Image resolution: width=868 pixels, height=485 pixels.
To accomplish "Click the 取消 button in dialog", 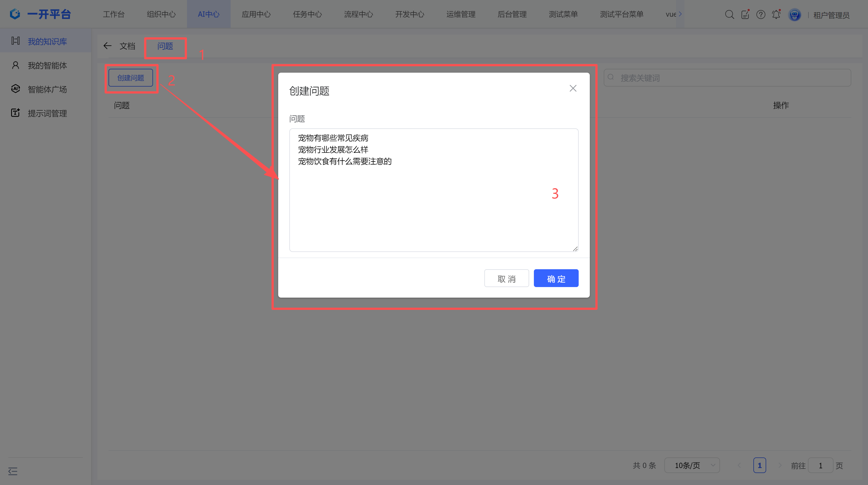I will (x=506, y=279).
